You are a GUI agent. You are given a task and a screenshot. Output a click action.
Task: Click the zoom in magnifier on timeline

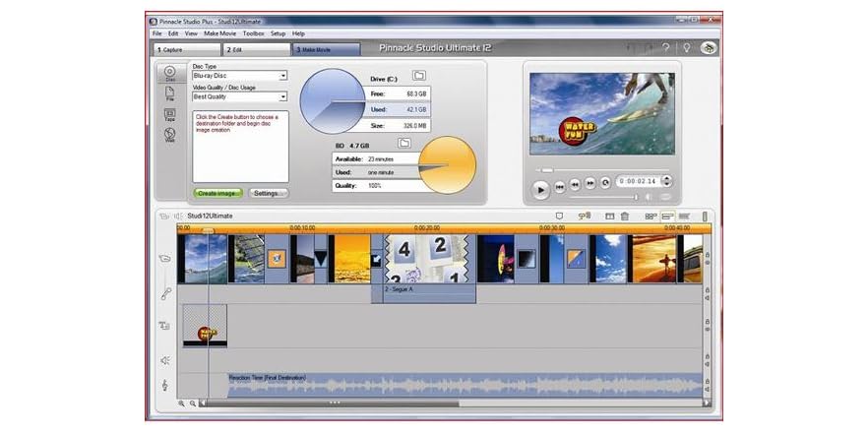point(181,403)
